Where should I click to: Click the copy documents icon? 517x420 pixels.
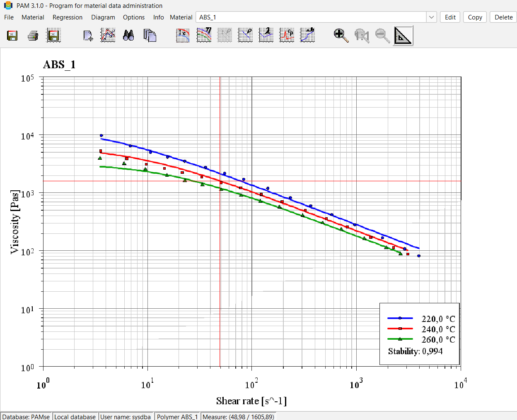[x=150, y=36]
